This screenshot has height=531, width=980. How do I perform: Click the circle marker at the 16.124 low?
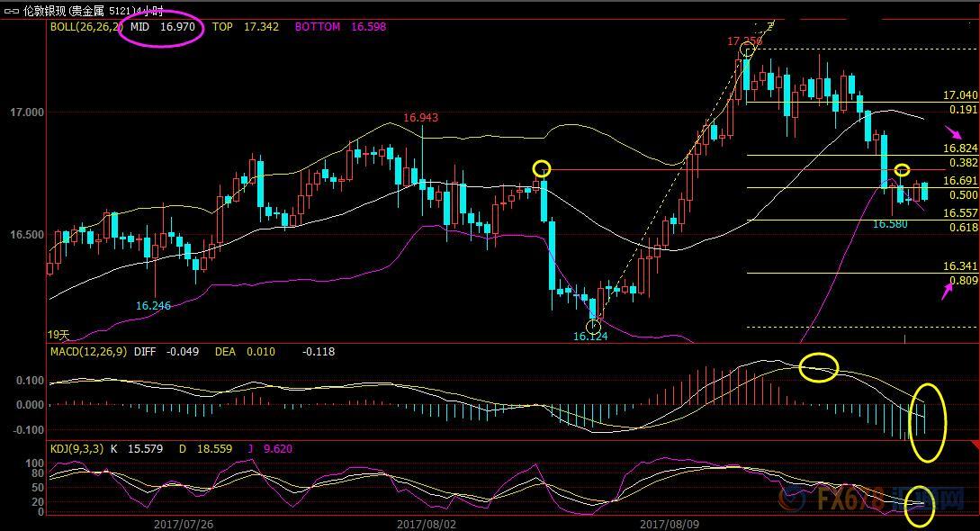[592, 326]
